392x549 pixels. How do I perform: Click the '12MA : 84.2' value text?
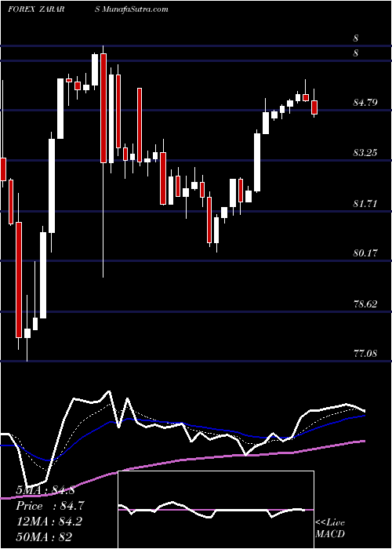click(x=49, y=522)
